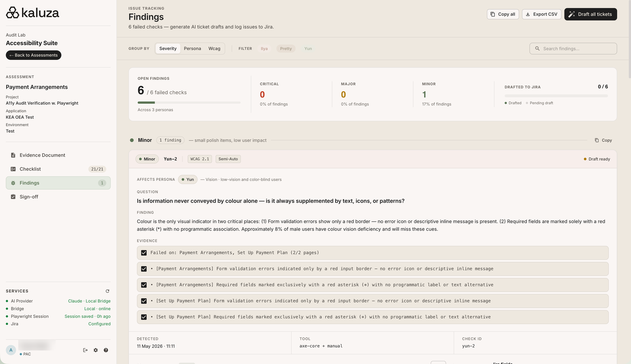Uncheck the 'Failed on: Payment Arrangements' evidence
Viewport: 631px width, 364px height.
[144, 253]
